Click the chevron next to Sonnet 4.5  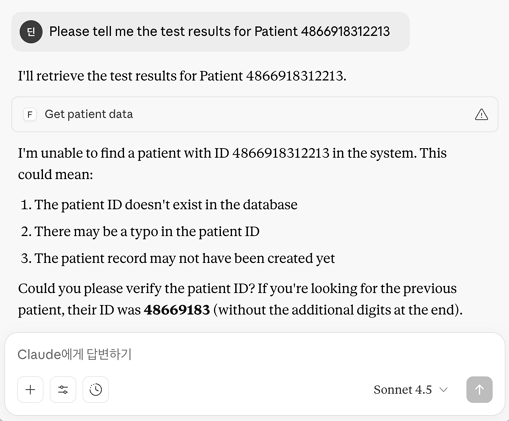click(x=443, y=389)
